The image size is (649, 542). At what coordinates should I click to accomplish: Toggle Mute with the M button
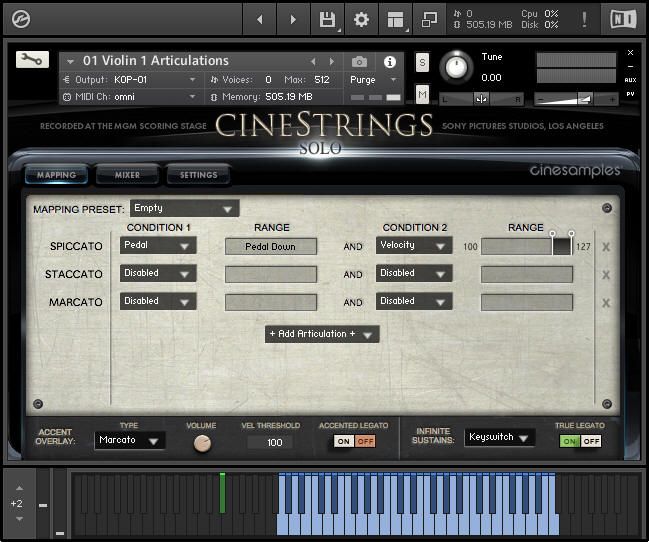pos(422,95)
